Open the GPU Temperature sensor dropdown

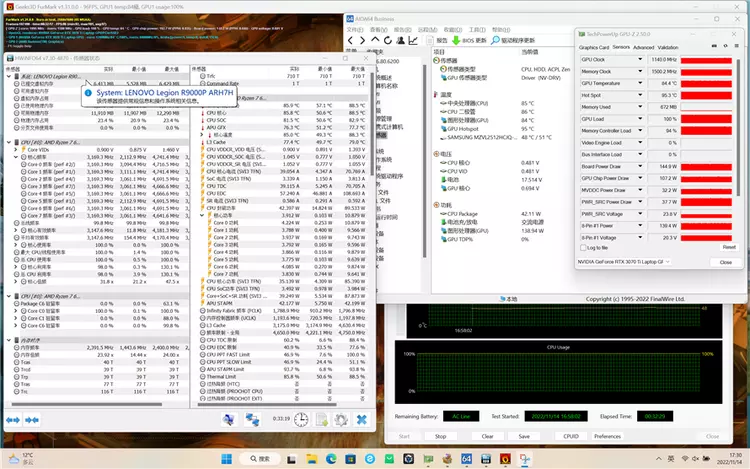(x=640, y=83)
